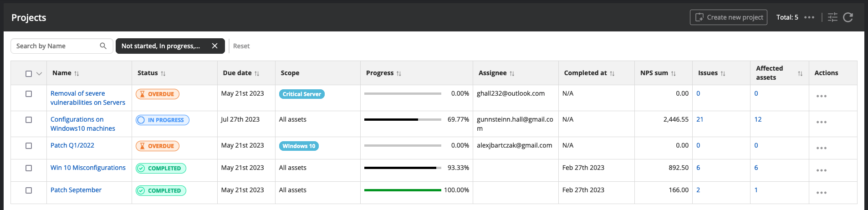Click the refresh icon in the header
The width and height of the screenshot is (868, 210).
848,17
